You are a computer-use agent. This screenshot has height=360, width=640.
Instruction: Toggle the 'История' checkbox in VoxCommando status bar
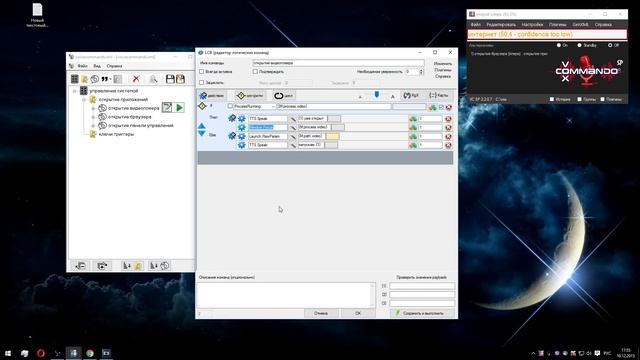552,99
